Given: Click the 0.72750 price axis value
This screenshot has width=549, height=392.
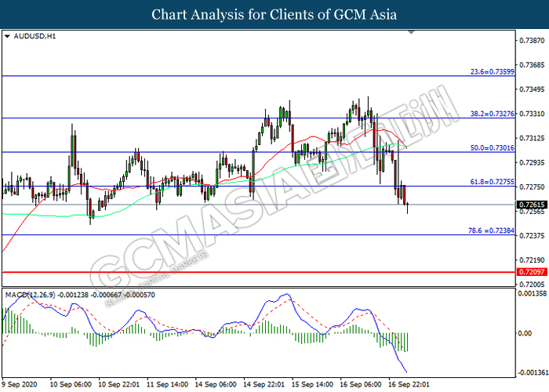Looking at the screenshot, I should 532,187.
